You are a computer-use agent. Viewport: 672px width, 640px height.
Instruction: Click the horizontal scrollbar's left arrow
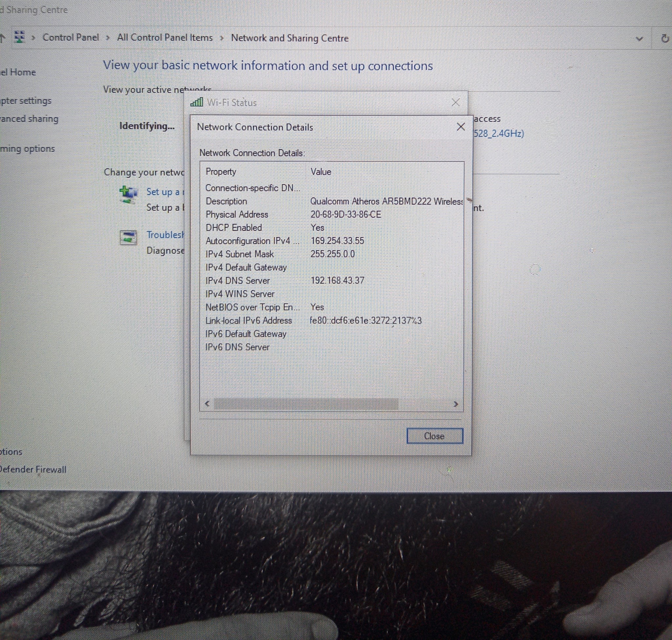click(x=207, y=404)
